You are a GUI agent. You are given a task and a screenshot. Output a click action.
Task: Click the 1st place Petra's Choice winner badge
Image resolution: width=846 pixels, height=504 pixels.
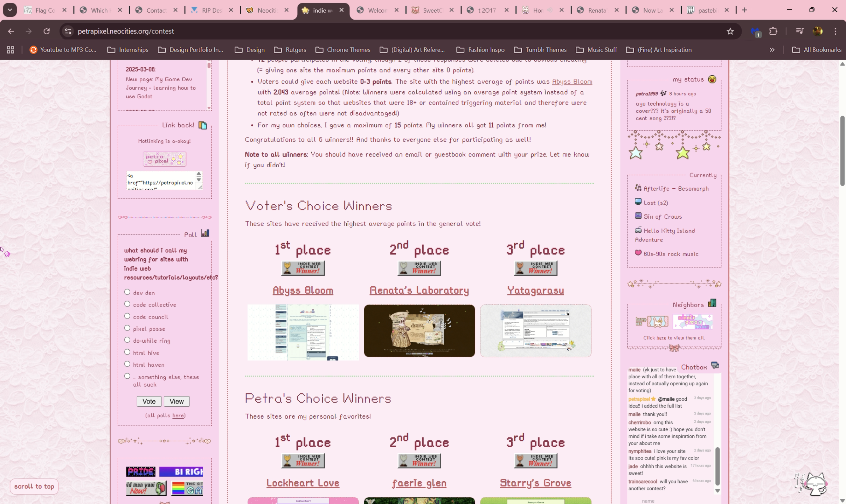[x=303, y=461]
